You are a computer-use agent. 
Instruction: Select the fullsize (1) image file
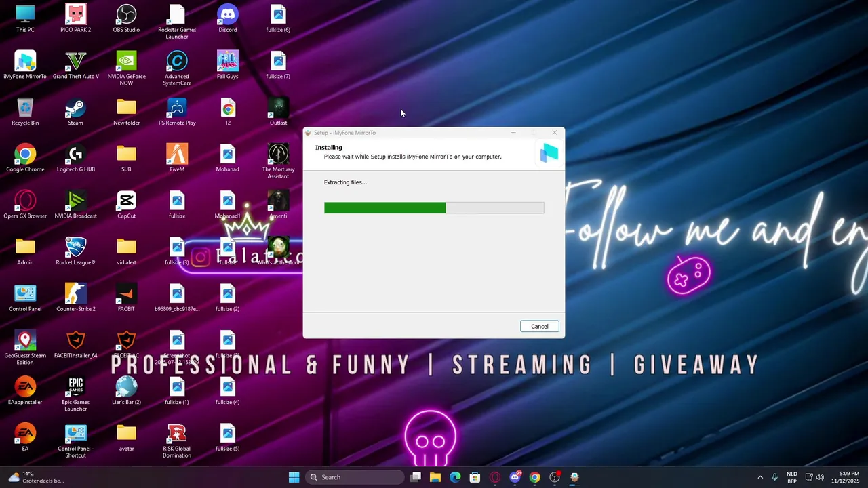coord(177,392)
